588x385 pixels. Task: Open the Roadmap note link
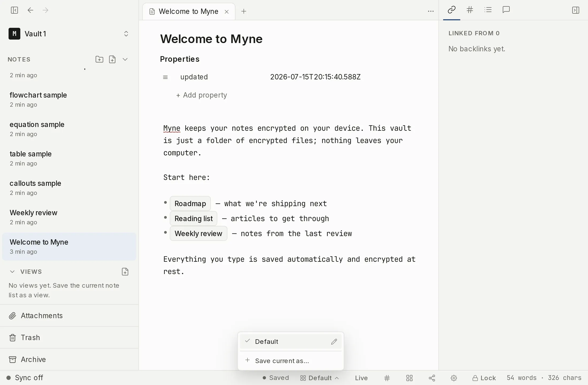coord(190,203)
